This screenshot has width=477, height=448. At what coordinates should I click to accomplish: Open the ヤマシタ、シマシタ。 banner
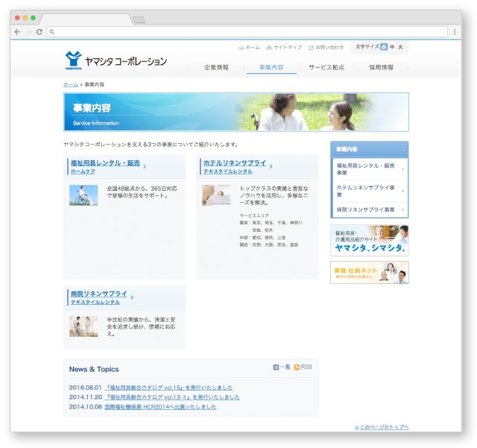(370, 241)
